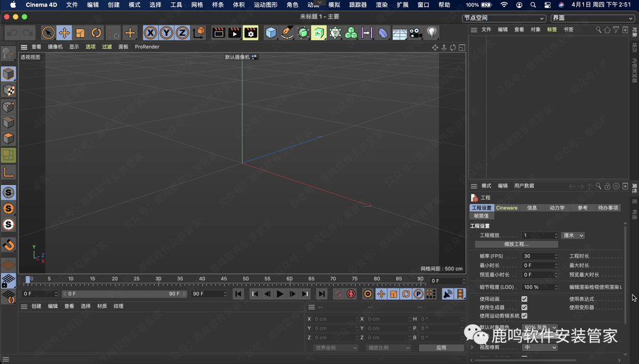Disable 使用运动剪辑系统 checkbox
Image resolution: width=639 pixels, height=364 pixels.
point(524,316)
